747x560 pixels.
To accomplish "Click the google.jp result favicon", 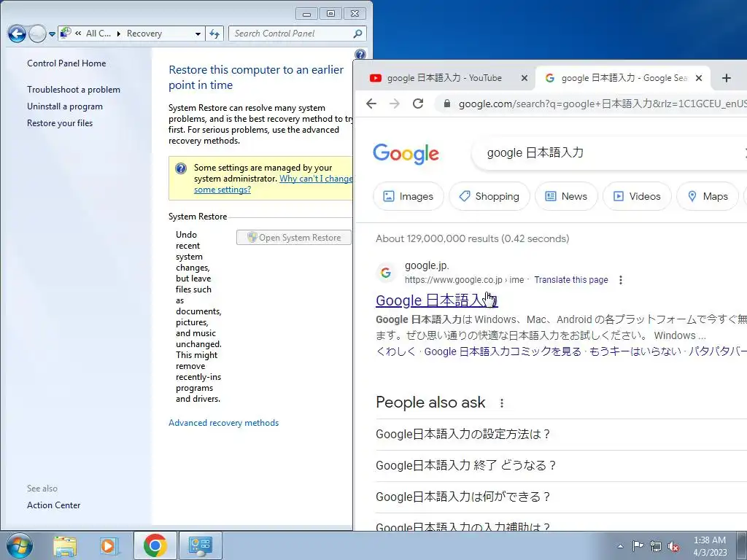I will coord(386,273).
